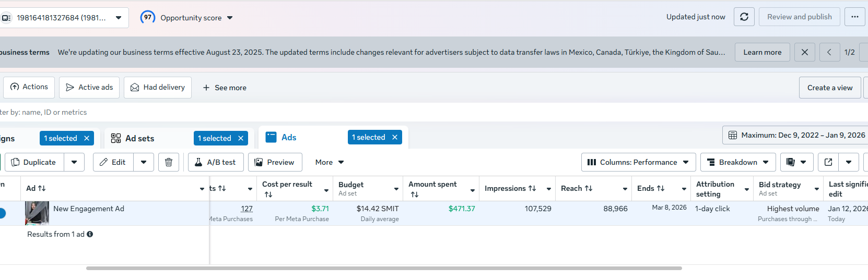Switch to the Ad sets tab
Screen dimensions: 868x280
[139, 138]
